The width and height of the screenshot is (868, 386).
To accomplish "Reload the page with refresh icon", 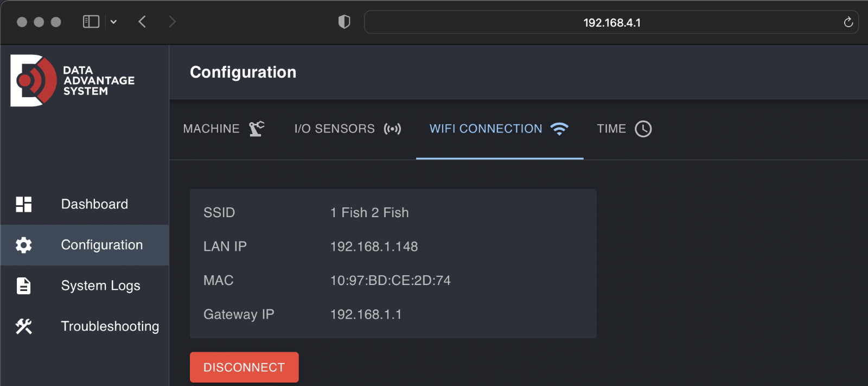I will (848, 22).
